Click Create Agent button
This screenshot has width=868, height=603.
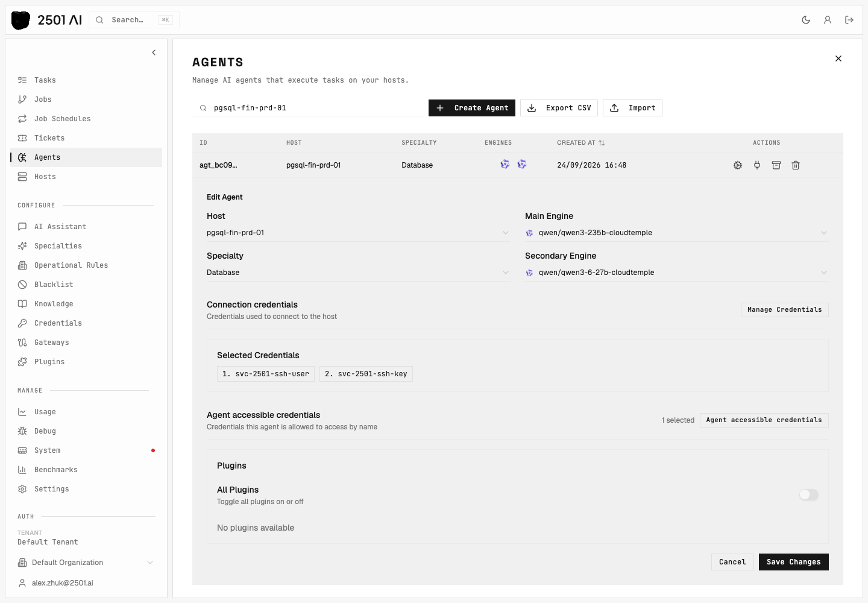point(472,108)
